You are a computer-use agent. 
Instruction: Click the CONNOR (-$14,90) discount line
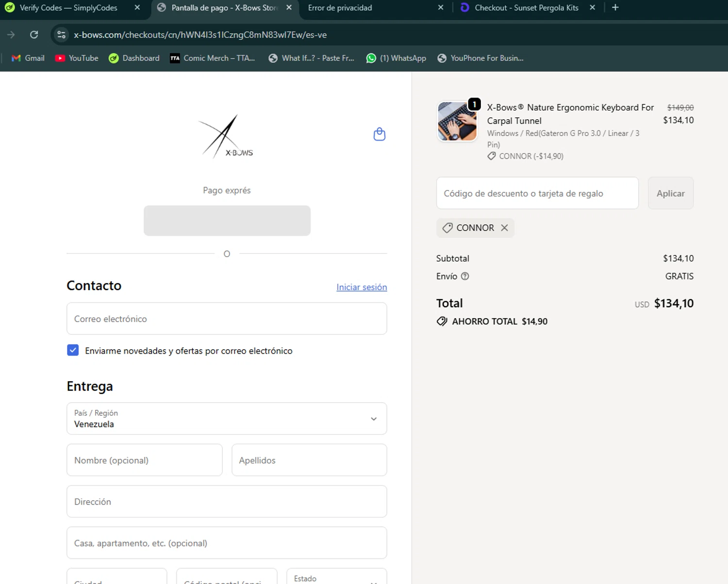(526, 156)
